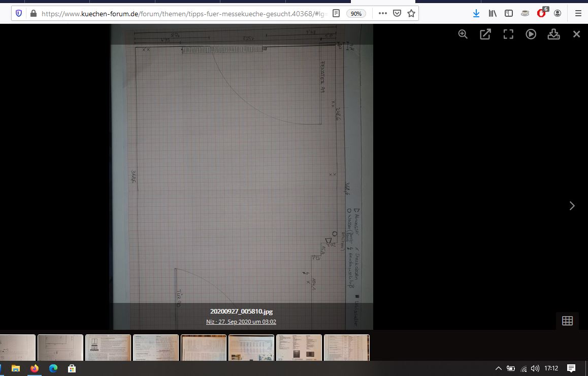Open the Firefox library icon
The height and width of the screenshot is (376, 588).
pyautogui.click(x=493, y=14)
